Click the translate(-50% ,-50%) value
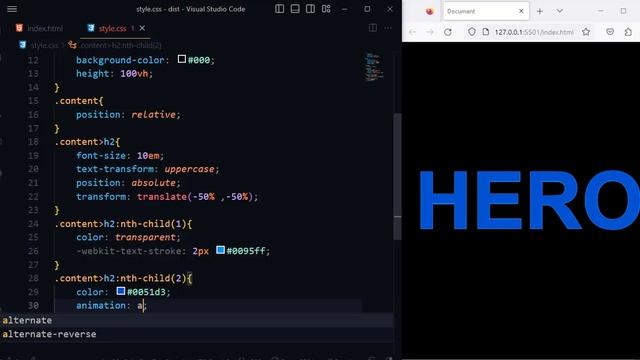The width and height of the screenshot is (640, 360). 195,197
